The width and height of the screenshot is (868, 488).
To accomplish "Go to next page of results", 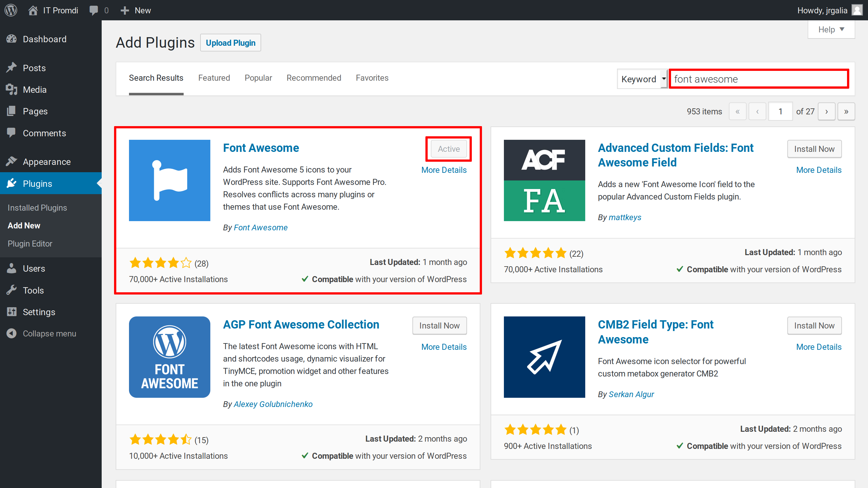I will 827,112.
